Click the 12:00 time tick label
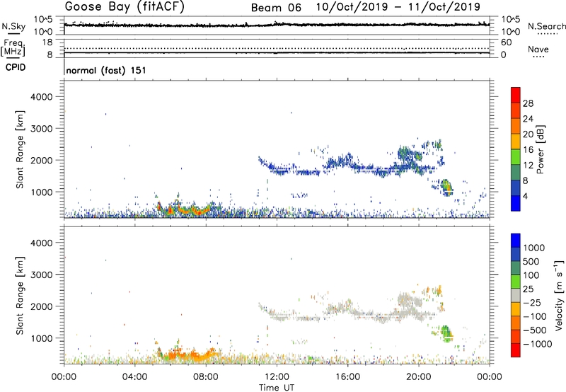566x392 pixels. [277, 377]
